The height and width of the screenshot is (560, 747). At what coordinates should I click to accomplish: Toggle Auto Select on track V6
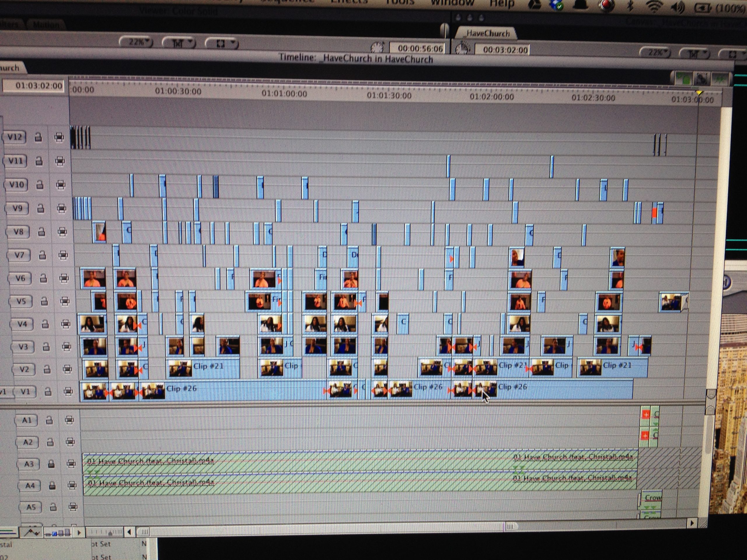[64, 278]
